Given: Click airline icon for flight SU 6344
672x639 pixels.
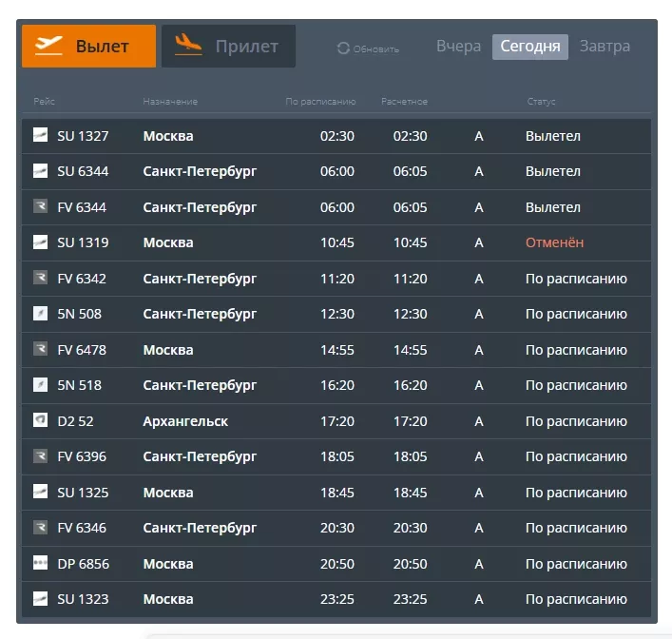Looking at the screenshot, I should (40, 170).
